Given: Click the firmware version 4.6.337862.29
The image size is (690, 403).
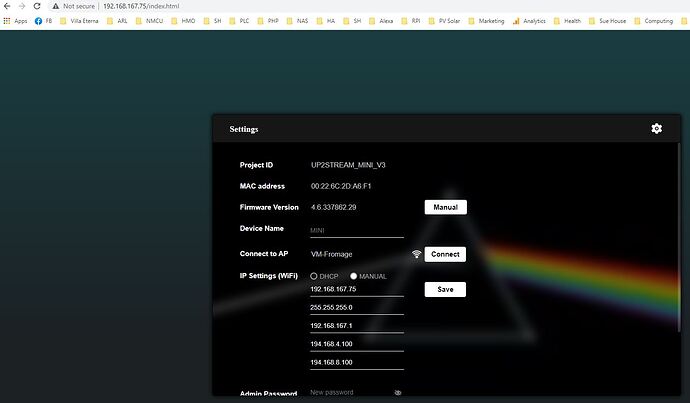Looking at the screenshot, I should (x=334, y=207).
